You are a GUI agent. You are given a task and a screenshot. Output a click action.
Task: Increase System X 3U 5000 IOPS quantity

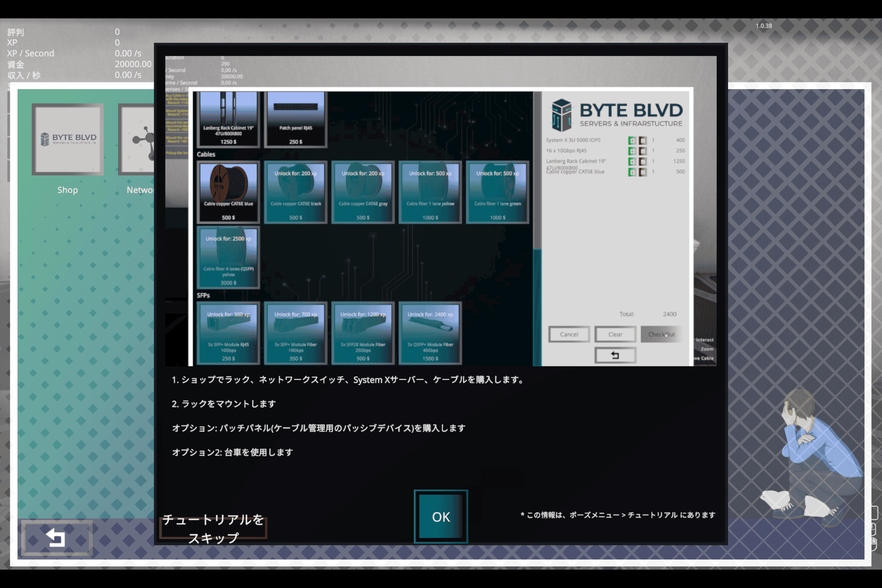pyautogui.click(x=632, y=140)
